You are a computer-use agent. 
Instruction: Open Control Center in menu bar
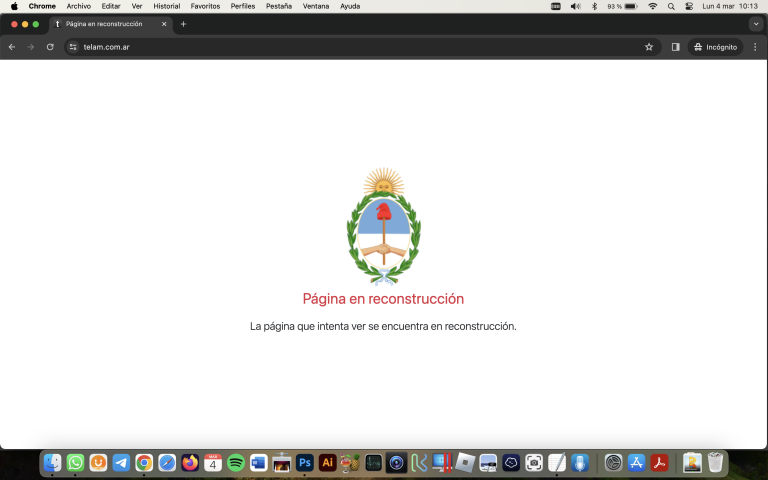pyautogui.click(x=689, y=6)
